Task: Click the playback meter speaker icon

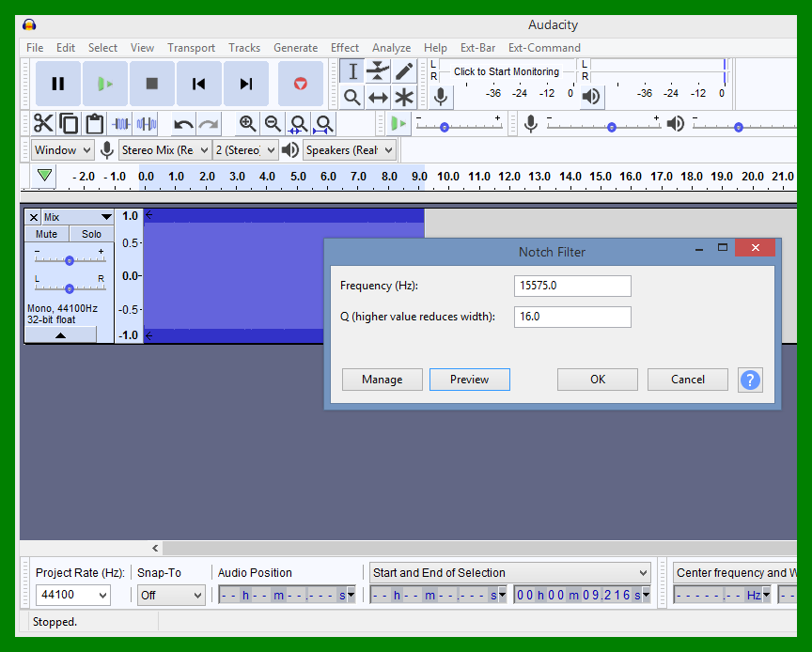Action: coord(591,97)
